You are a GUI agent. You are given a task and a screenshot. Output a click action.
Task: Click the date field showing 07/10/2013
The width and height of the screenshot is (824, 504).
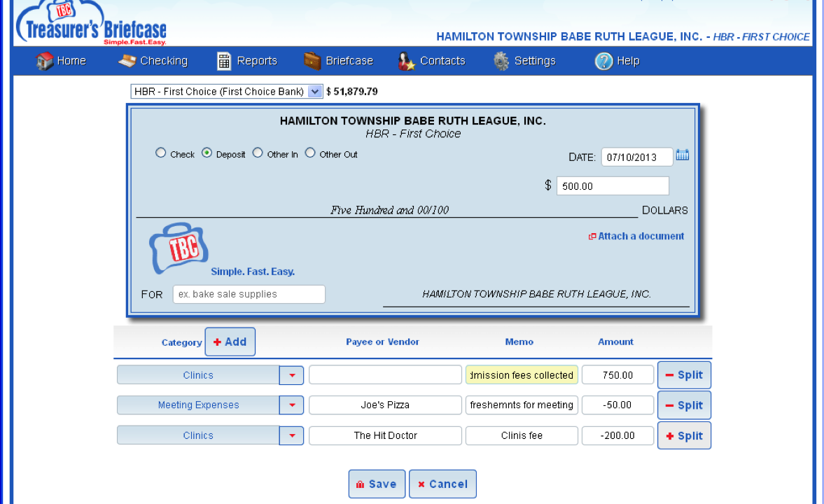pos(637,157)
